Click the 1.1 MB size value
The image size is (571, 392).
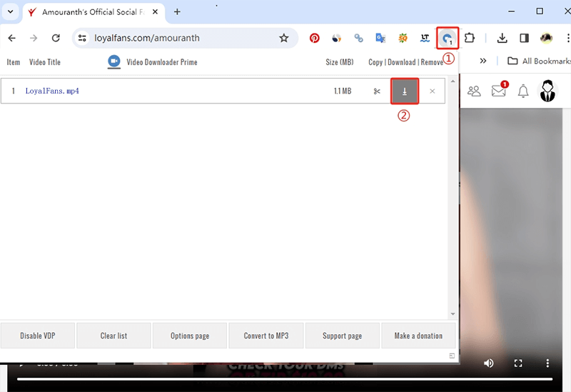tap(343, 91)
